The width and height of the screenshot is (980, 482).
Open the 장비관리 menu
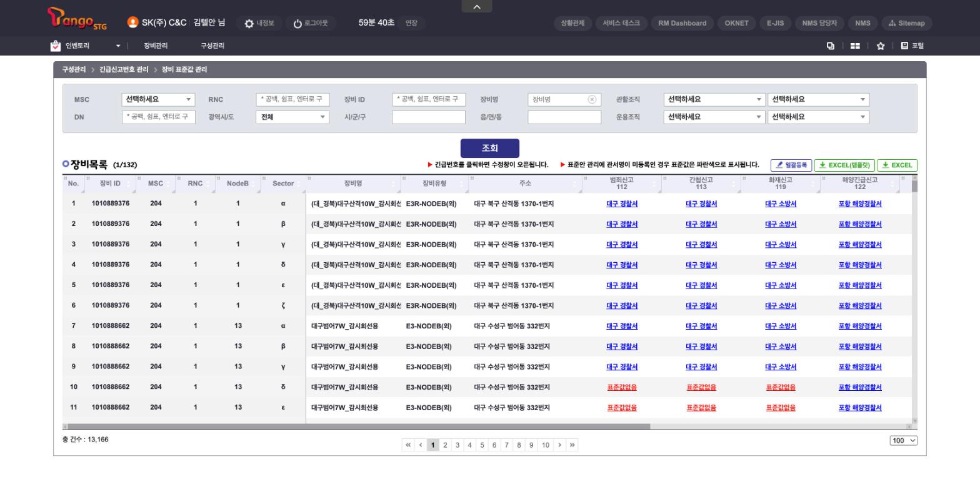pyautogui.click(x=156, y=46)
